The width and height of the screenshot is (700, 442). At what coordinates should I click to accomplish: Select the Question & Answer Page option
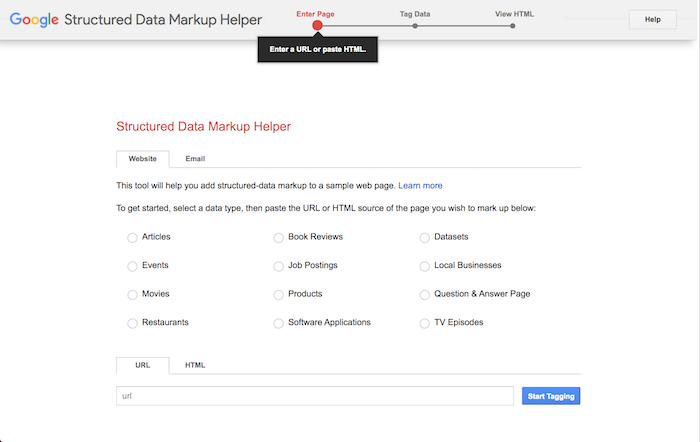(x=425, y=295)
